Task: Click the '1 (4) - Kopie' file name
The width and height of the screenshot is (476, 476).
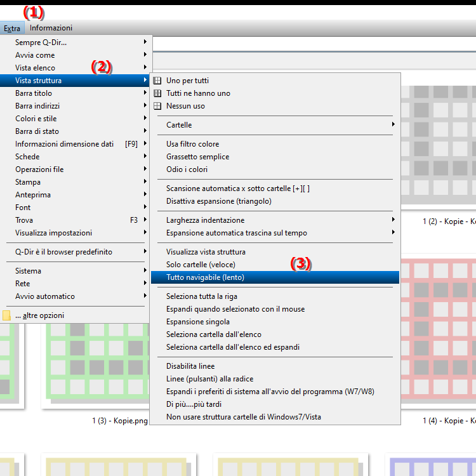Action: coord(449,421)
